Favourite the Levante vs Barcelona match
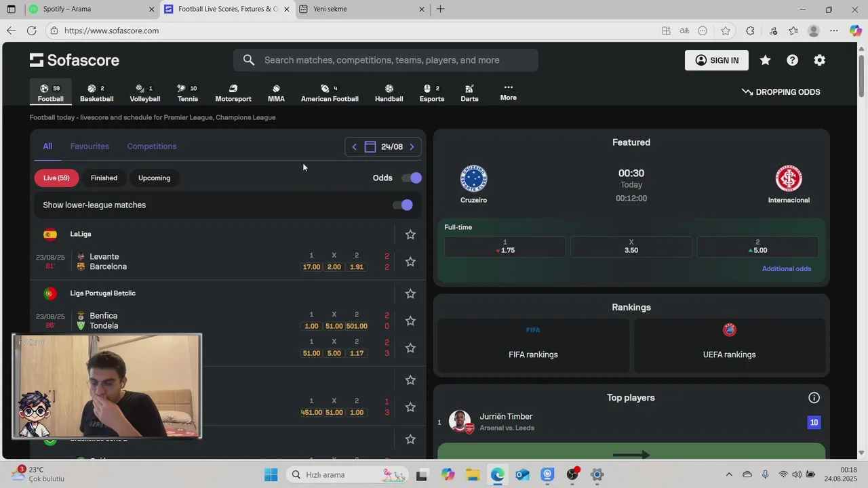Viewport: 868px width, 488px height. tap(410, 262)
